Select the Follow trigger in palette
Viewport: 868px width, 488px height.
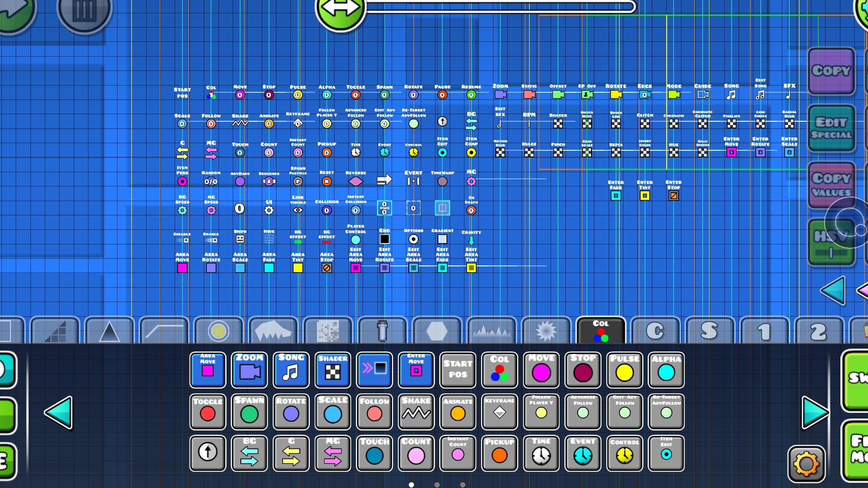coord(375,412)
